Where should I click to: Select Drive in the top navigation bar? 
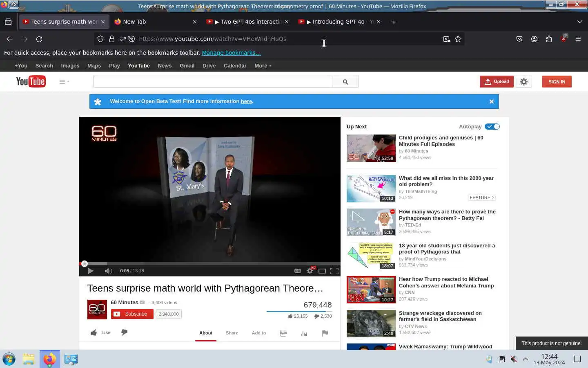point(209,65)
